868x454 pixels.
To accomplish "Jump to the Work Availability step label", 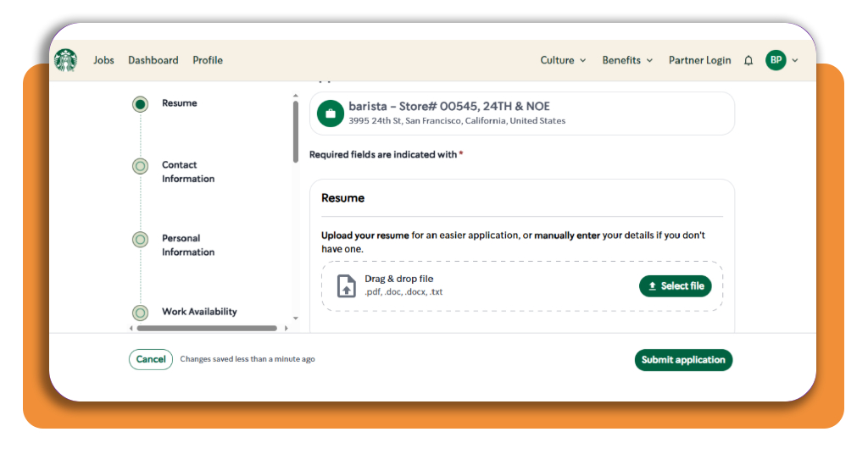I will coord(199,312).
